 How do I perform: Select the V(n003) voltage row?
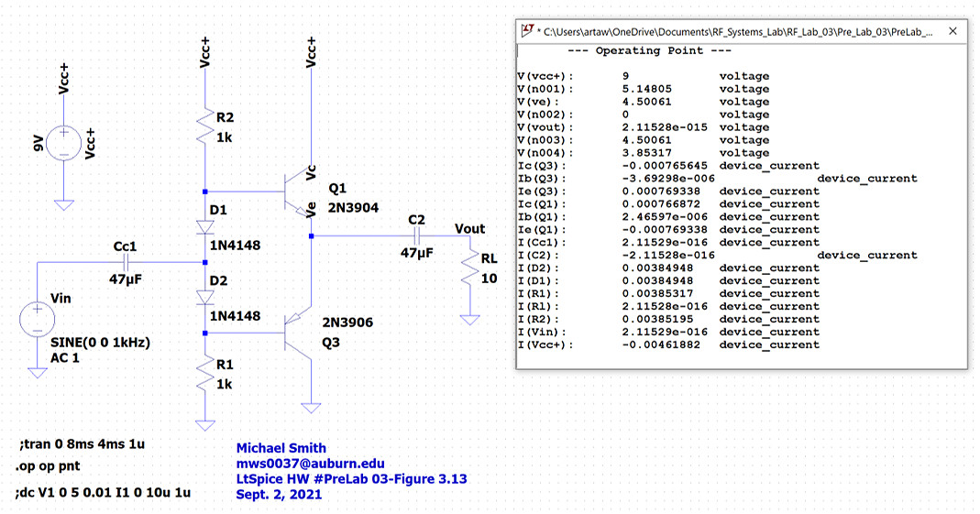[644, 140]
